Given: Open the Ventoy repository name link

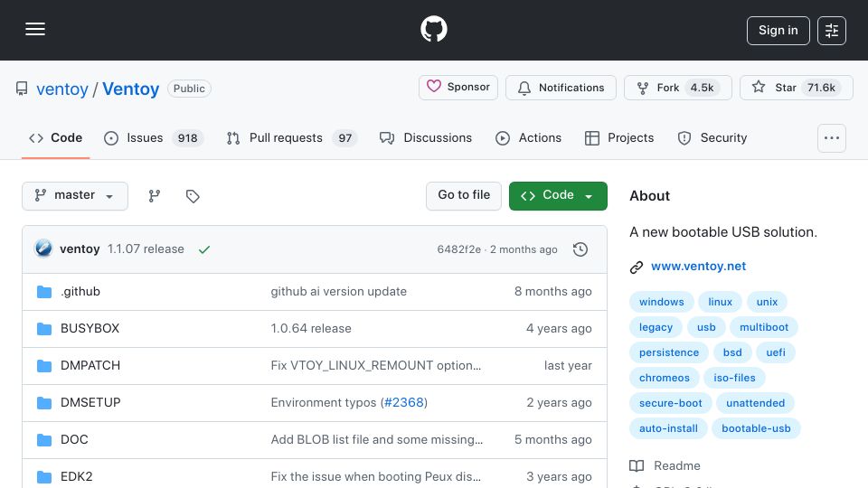Looking at the screenshot, I should [x=130, y=89].
